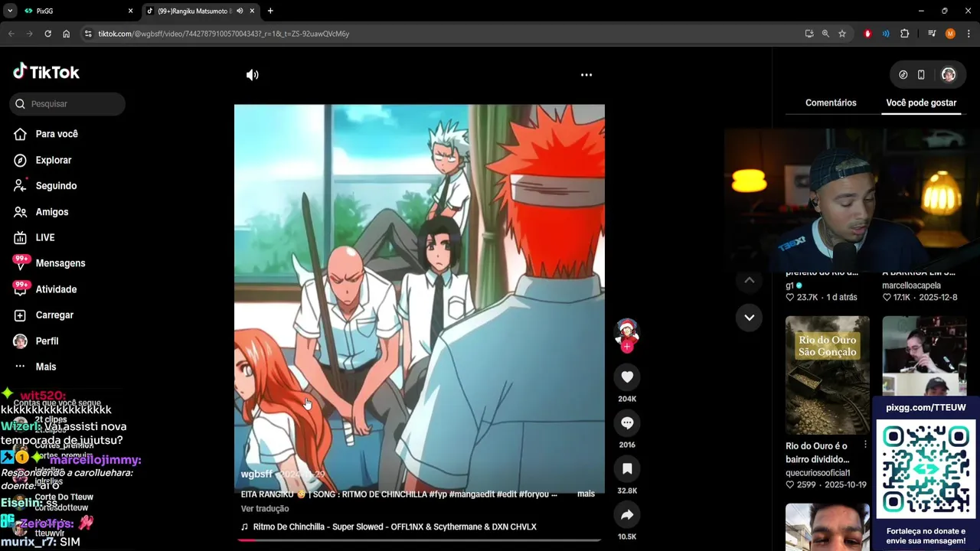Open Atividade notifications
Screen dimensions: 980x551
[x=46, y=289]
